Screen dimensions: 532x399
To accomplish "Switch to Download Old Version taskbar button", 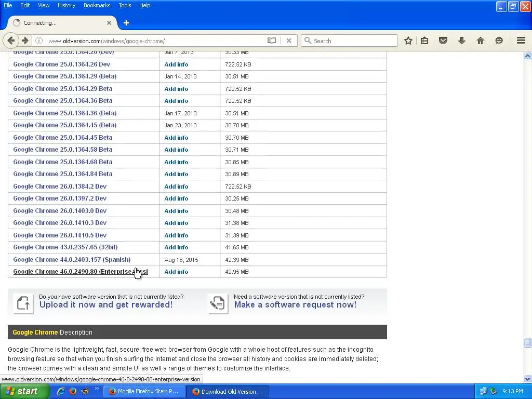I will [x=228, y=392].
